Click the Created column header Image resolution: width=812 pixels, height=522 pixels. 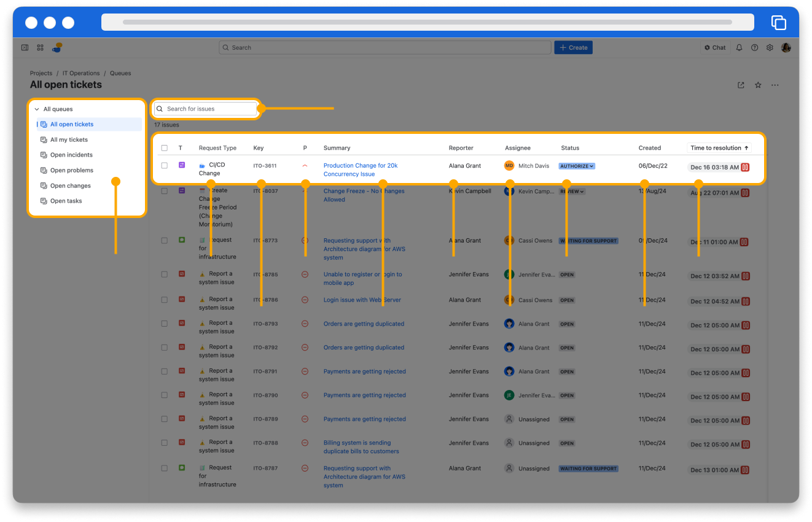click(650, 148)
